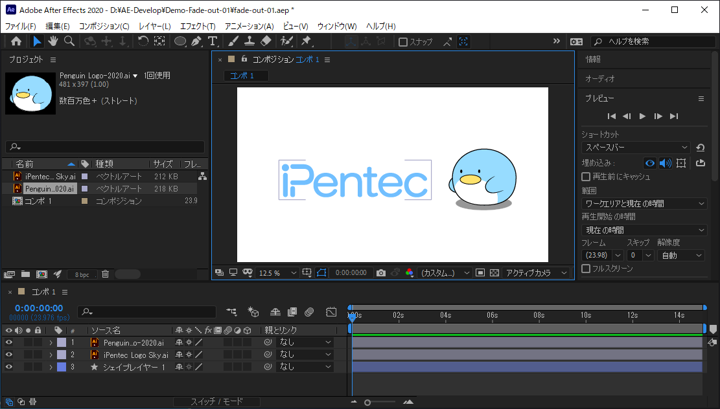
Task: Click the new composition icon in Project panel
Action: click(x=42, y=274)
